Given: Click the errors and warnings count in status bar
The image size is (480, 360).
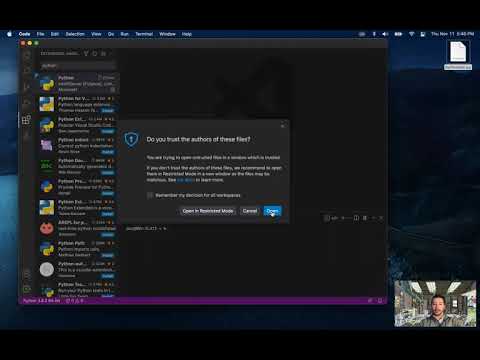Looking at the screenshot, I should point(75,301).
